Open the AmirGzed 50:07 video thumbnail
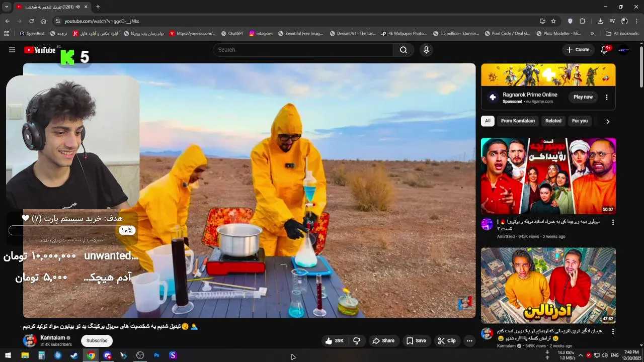The image size is (644, 362). coord(548,176)
